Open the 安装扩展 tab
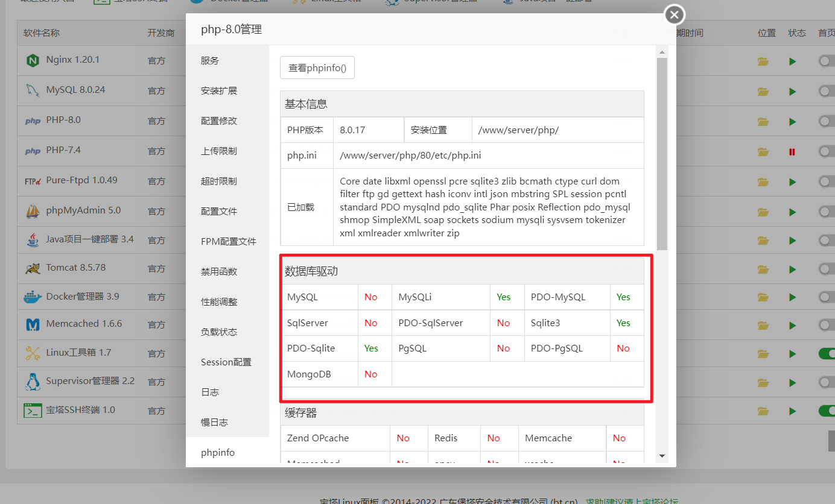 [x=227, y=90]
